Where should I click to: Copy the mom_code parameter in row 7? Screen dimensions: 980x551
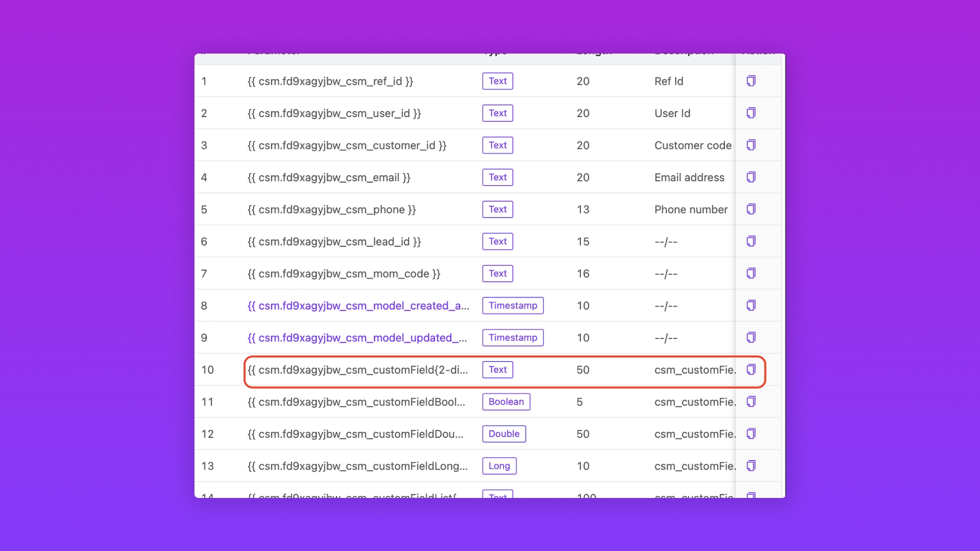751,273
